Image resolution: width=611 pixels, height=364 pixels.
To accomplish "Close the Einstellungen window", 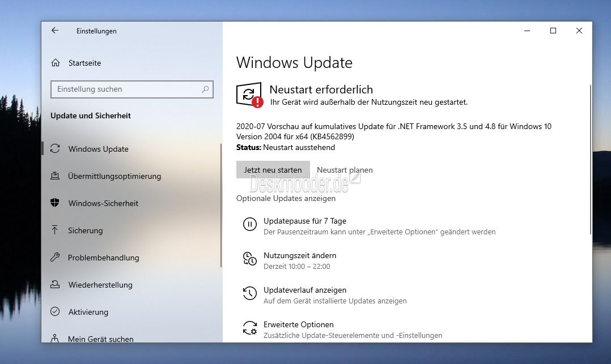I will point(579,31).
